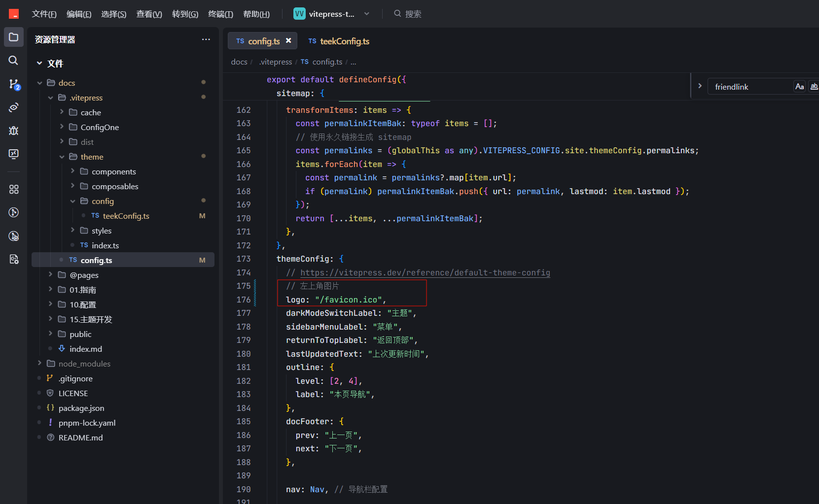Click line number 176 in the gutter
Screen dimensions: 819x504
244,300
